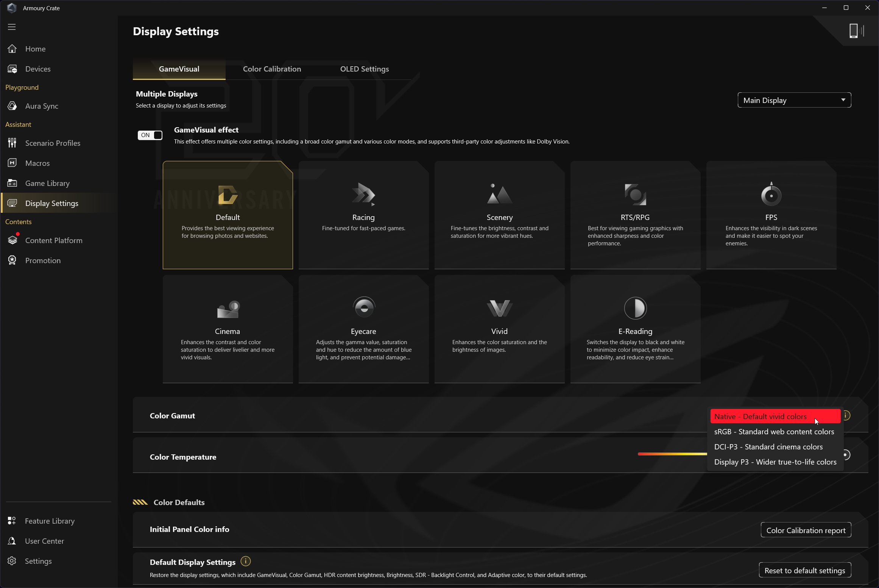Open the Color Calibration tab
Image resolution: width=879 pixels, height=588 pixels.
coord(272,69)
